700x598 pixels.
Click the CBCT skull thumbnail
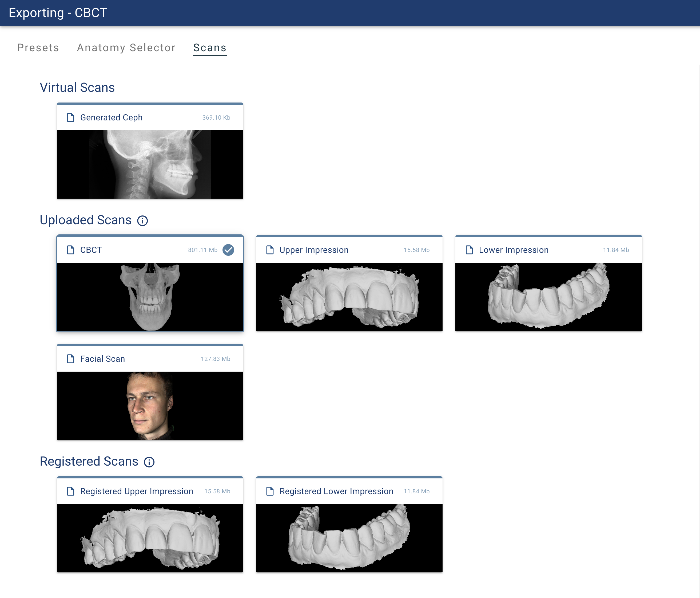click(x=150, y=297)
